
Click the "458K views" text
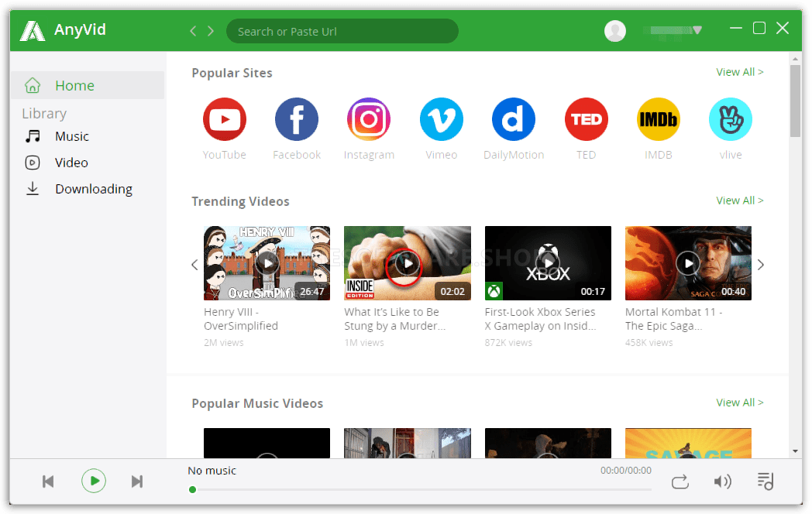click(x=649, y=343)
